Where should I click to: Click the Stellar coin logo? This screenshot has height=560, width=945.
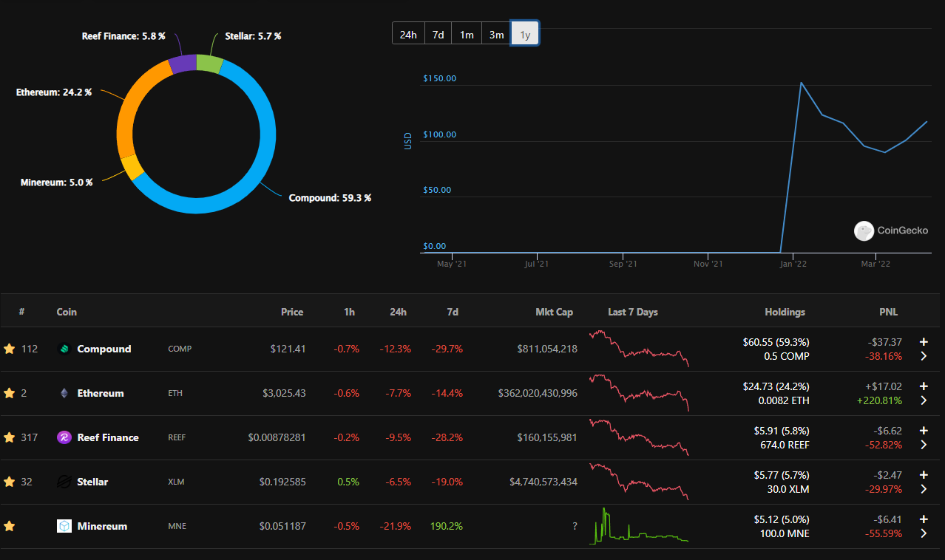tap(64, 482)
